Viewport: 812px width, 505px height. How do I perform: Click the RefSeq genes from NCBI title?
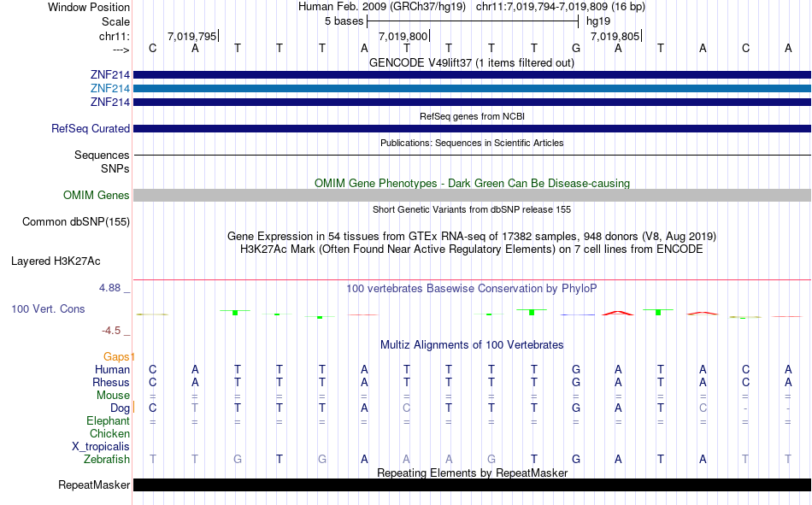click(472, 116)
